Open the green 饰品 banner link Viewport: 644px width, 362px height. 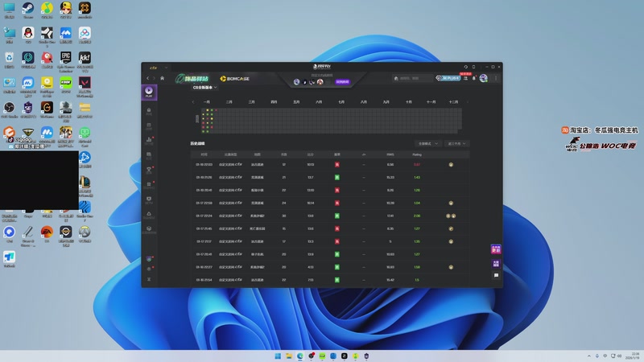192,78
